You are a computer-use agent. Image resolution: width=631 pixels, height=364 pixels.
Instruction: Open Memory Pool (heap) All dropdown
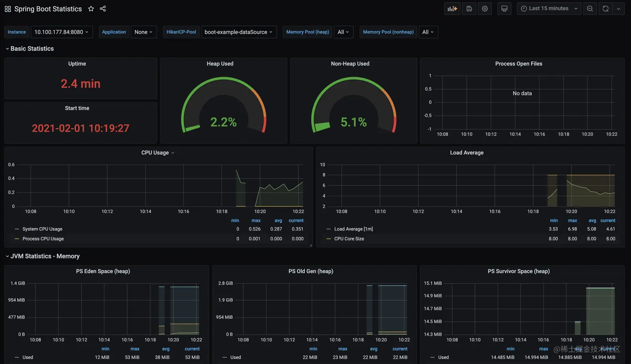pyautogui.click(x=343, y=32)
